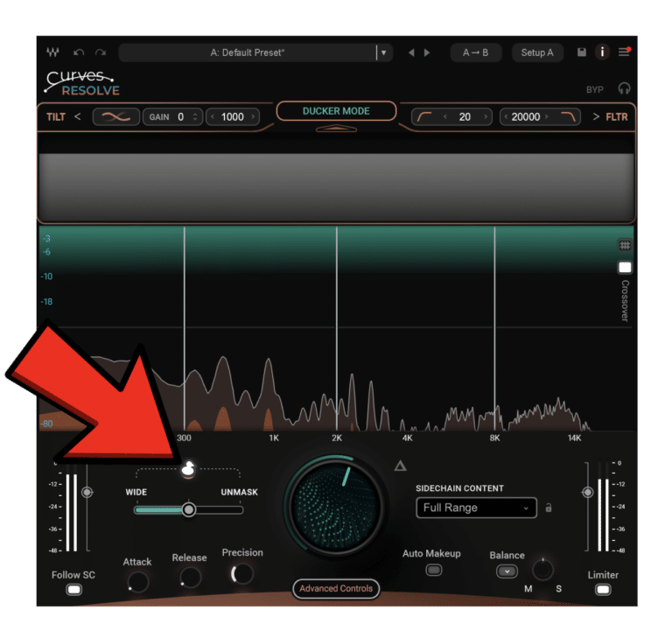The height and width of the screenshot is (638, 672).
Task: Click the WIDE label
Action: [x=136, y=492]
